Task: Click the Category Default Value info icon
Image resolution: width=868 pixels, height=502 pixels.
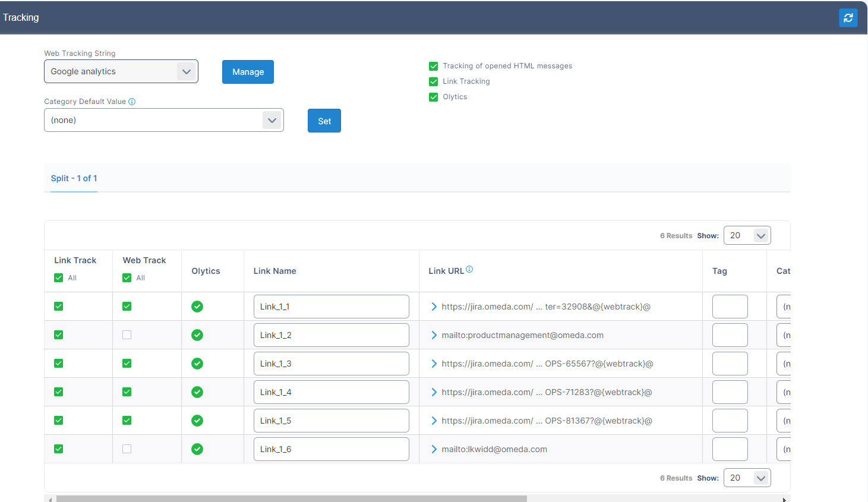Action: [x=132, y=102]
